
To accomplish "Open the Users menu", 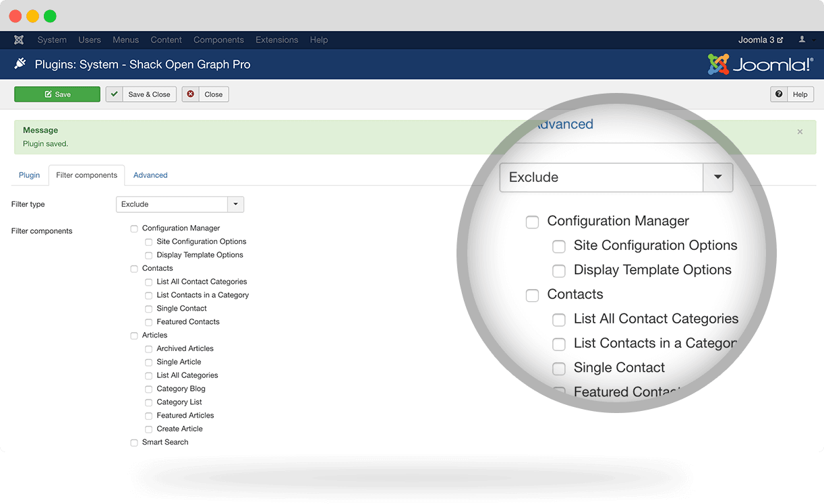I will click(x=90, y=40).
